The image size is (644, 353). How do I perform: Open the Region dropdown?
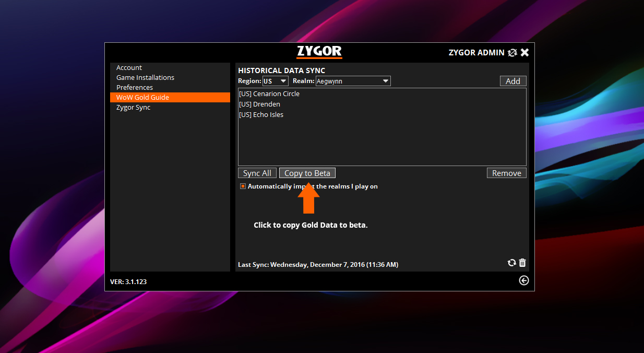click(276, 81)
